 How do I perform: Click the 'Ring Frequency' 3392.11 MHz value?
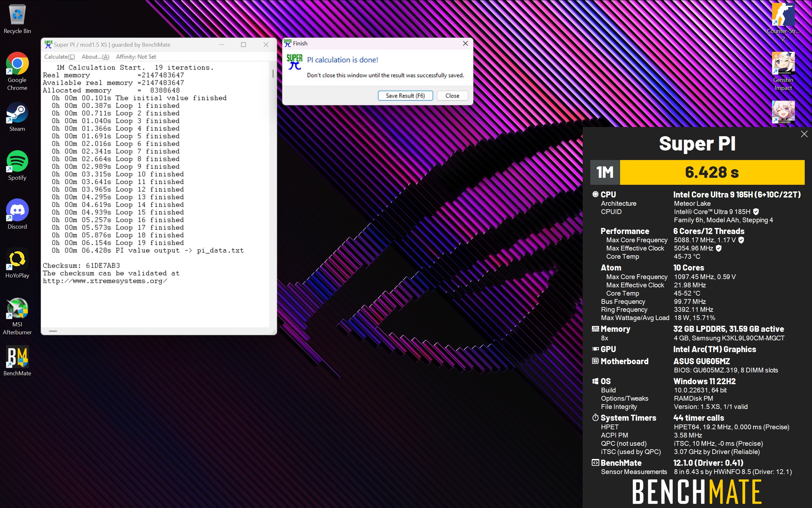[693, 310]
